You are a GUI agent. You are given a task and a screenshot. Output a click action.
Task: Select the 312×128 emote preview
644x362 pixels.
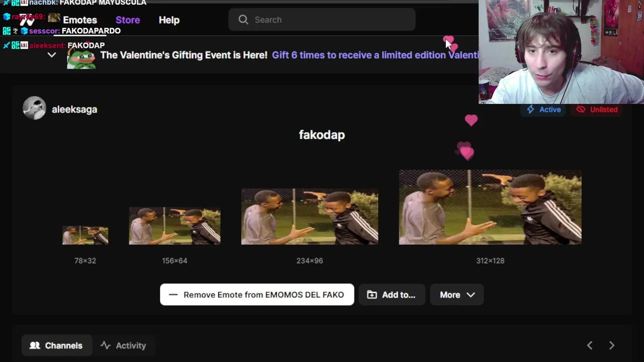pyautogui.click(x=490, y=207)
